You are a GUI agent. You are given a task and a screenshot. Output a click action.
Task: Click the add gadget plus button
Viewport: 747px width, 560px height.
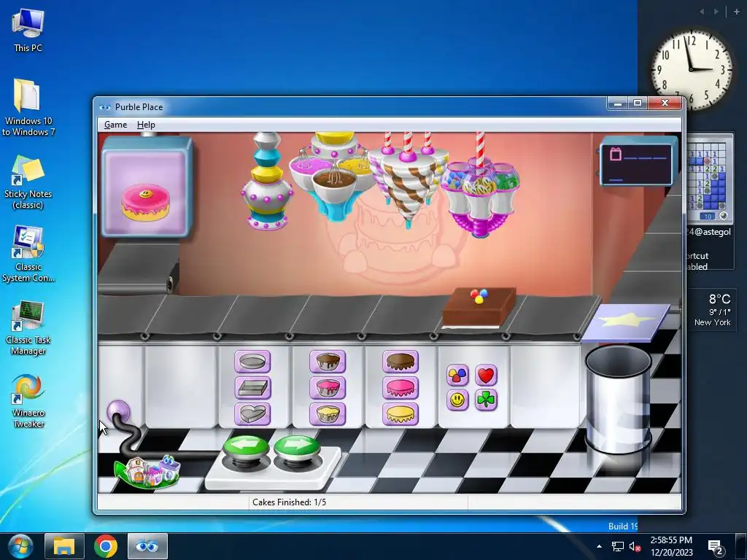737,12
